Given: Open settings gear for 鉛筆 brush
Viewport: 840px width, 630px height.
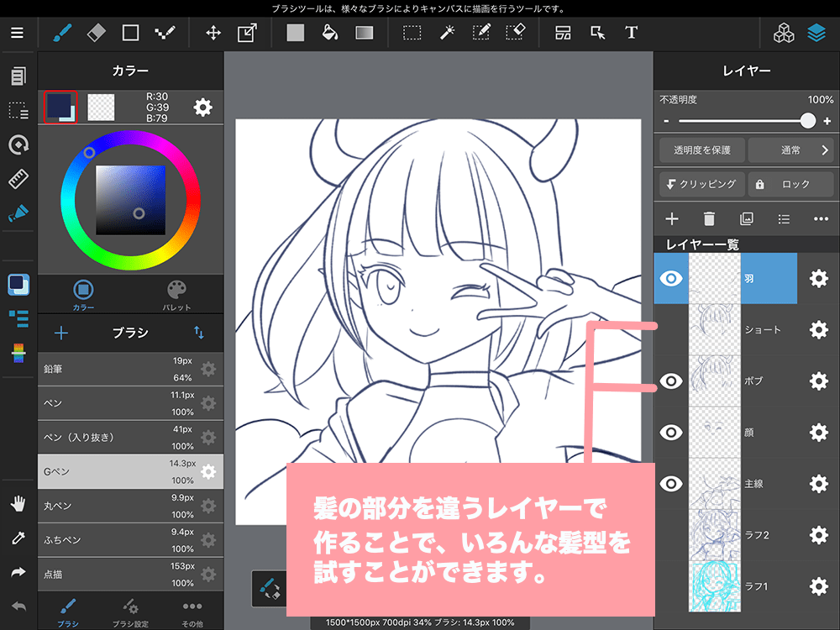Looking at the screenshot, I should coord(208,369).
